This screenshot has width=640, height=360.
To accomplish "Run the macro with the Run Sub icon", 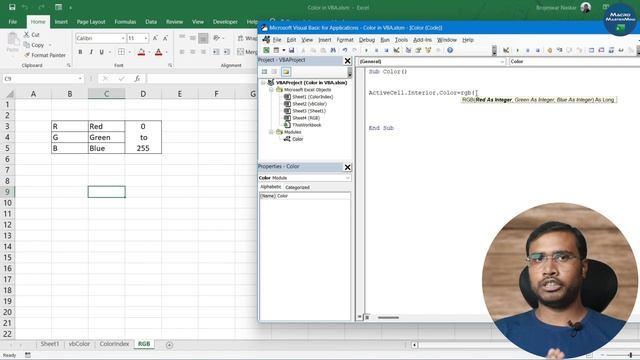I will (366, 50).
